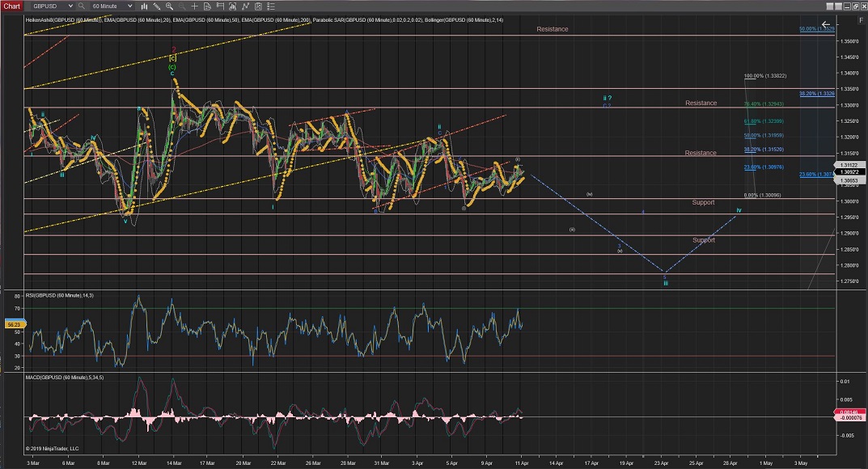This screenshot has height=469, width=868.
Task: Open the chart properties list icon
Action: [271, 6]
